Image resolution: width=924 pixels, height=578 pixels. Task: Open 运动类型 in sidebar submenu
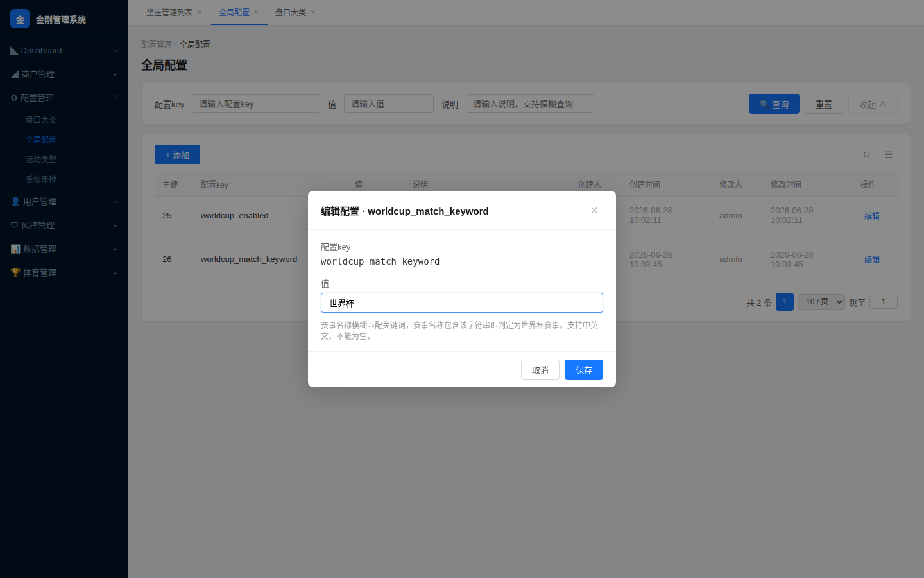(x=41, y=159)
